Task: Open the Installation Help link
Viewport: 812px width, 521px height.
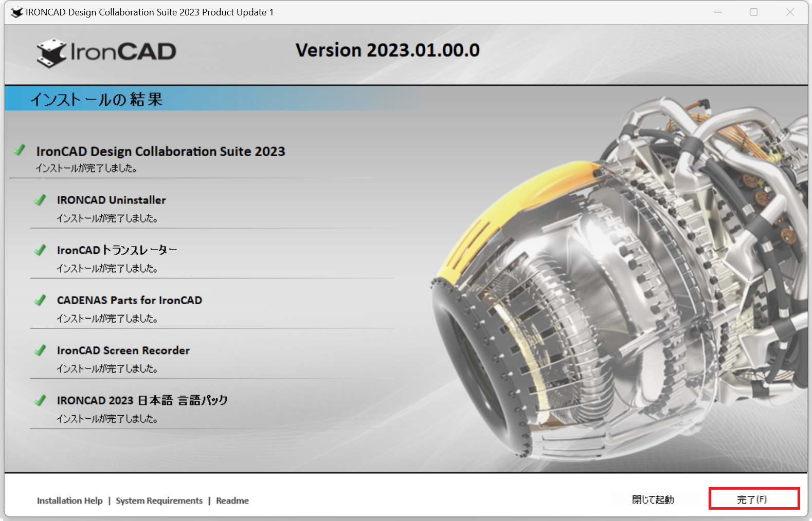Action: (69, 500)
